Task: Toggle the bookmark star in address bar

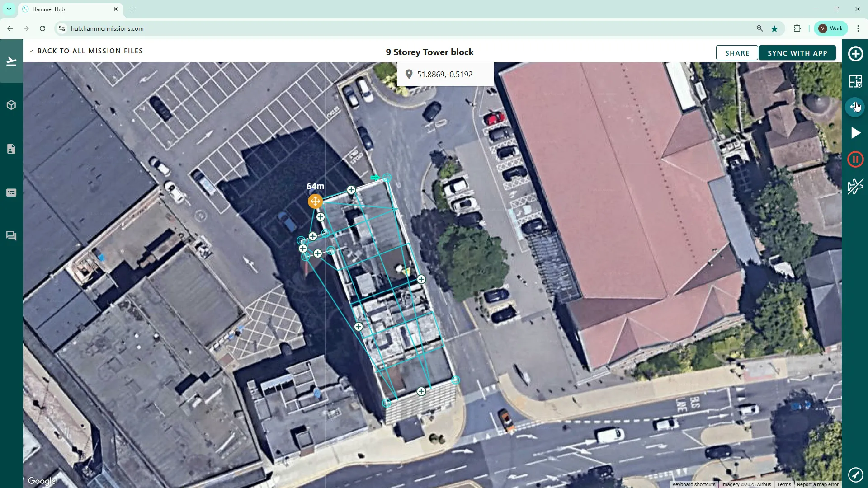Action: [x=774, y=28]
